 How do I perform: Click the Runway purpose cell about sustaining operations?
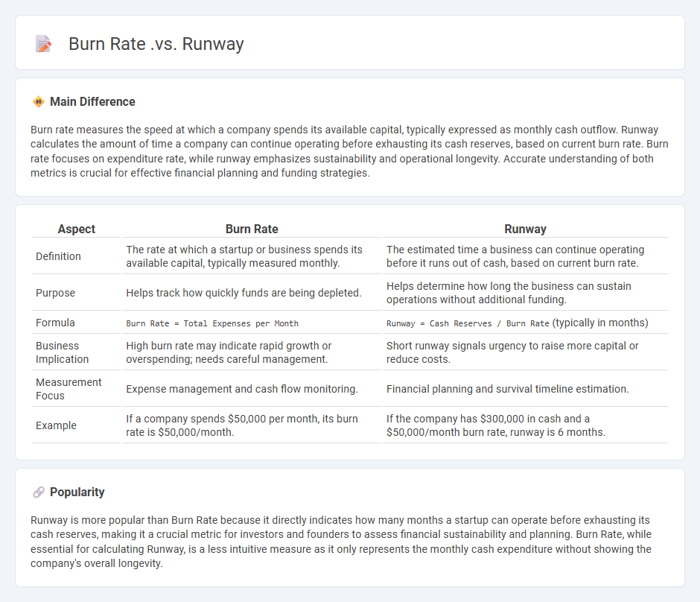(509, 293)
